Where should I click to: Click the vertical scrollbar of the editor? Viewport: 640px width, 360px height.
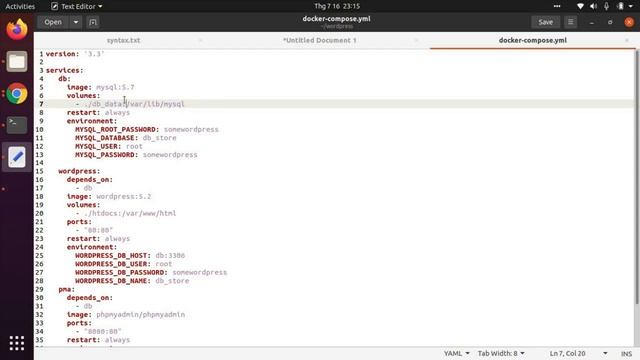tap(637, 177)
